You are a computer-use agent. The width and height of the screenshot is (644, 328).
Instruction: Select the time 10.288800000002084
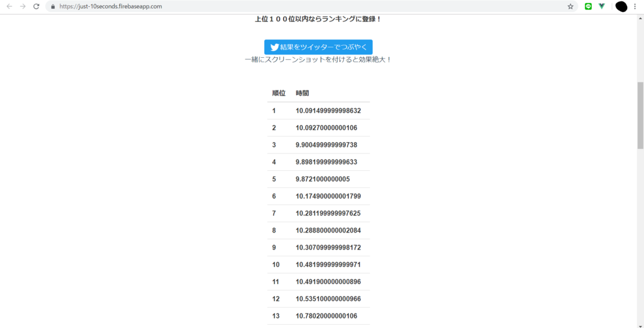point(328,231)
